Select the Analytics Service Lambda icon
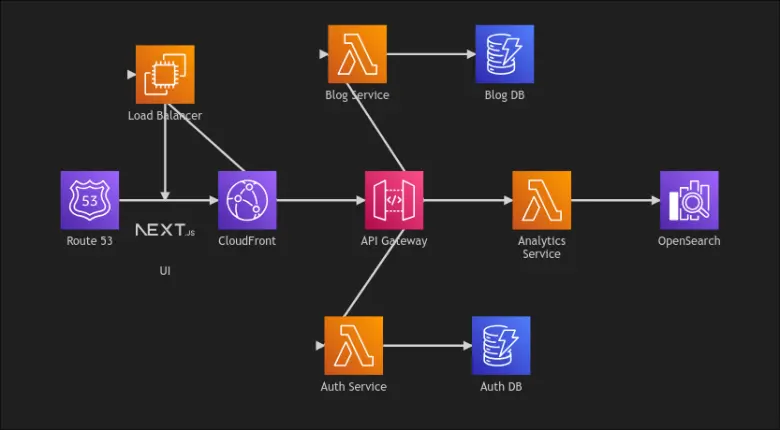The height and width of the screenshot is (430, 780). pyautogui.click(x=541, y=200)
